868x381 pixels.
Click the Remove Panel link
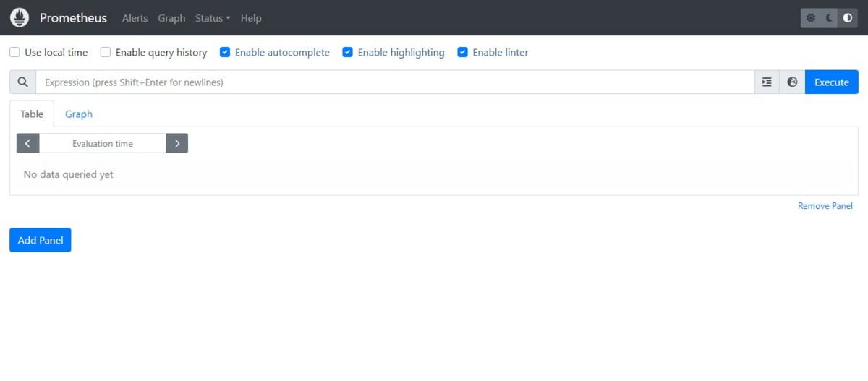coord(825,206)
